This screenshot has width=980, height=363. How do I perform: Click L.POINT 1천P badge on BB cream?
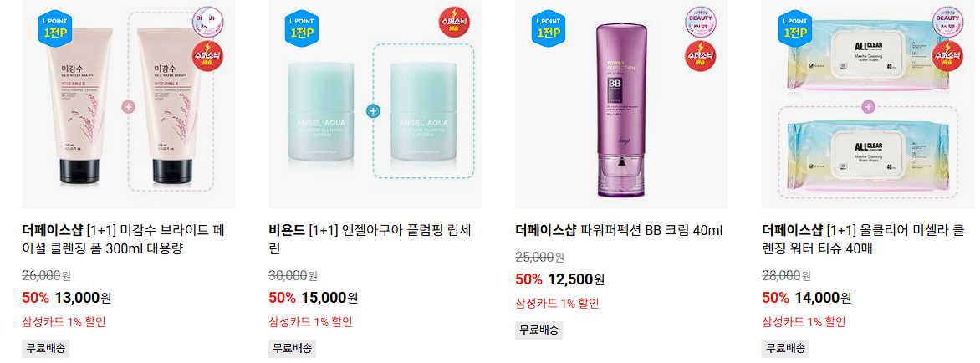click(x=549, y=28)
